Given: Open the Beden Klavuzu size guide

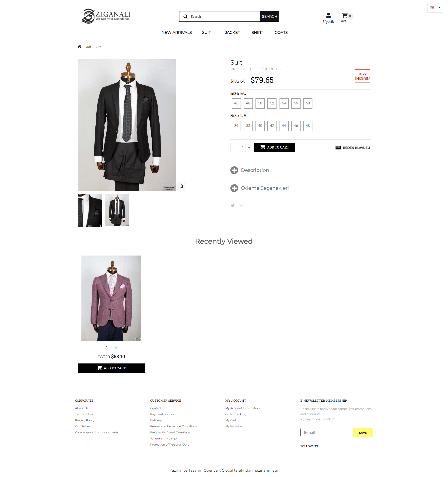Looking at the screenshot, I should pyautogui.click(x=352, y=148).
